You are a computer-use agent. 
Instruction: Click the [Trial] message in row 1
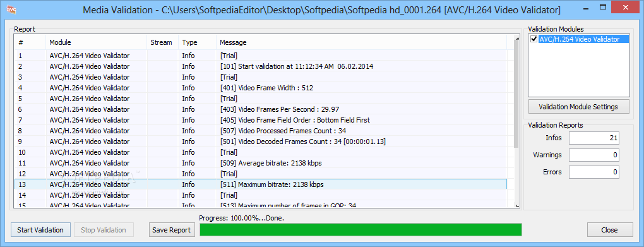pyautogui.click(x=229, y=56)
